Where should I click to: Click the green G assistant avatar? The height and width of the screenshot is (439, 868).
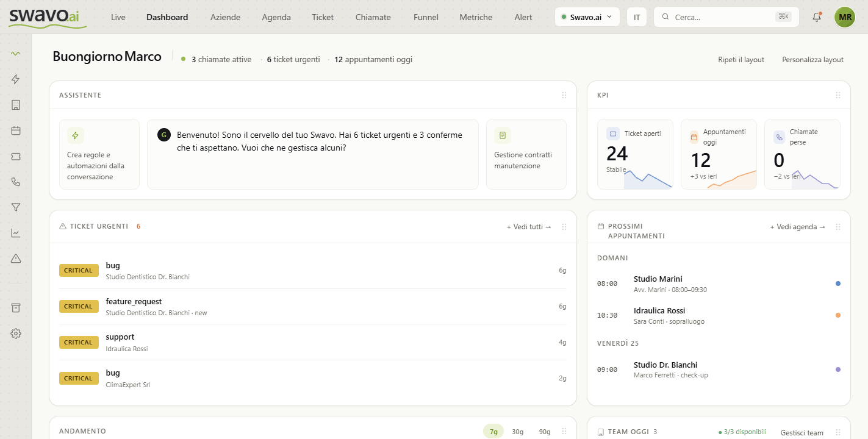click(163, 135)
